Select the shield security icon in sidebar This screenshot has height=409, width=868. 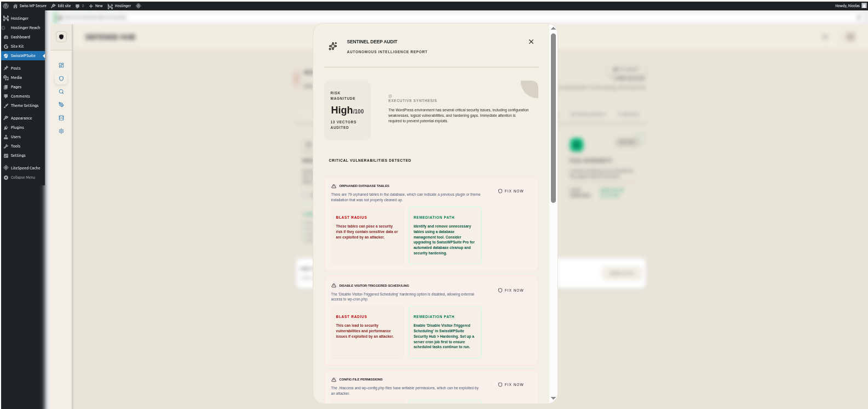pyautogui.click(x=61, y=78)
